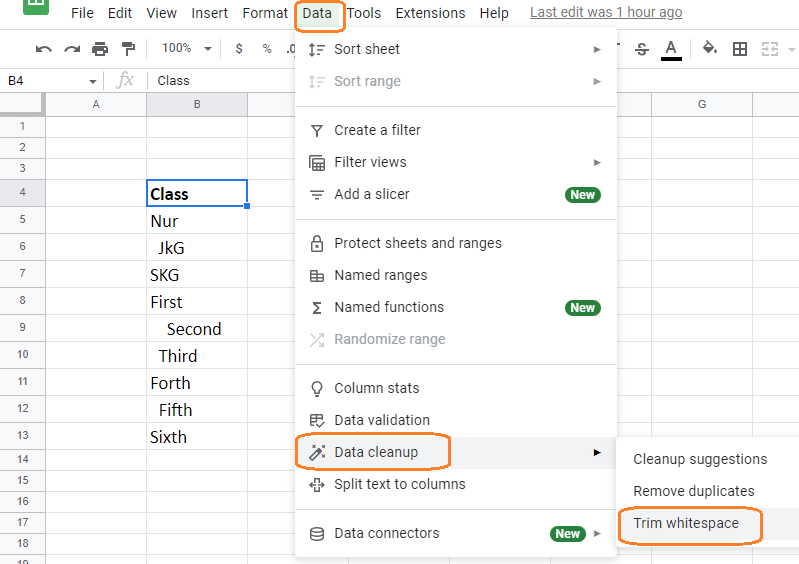Choose Cleanup suggestions option

point(700,459)
